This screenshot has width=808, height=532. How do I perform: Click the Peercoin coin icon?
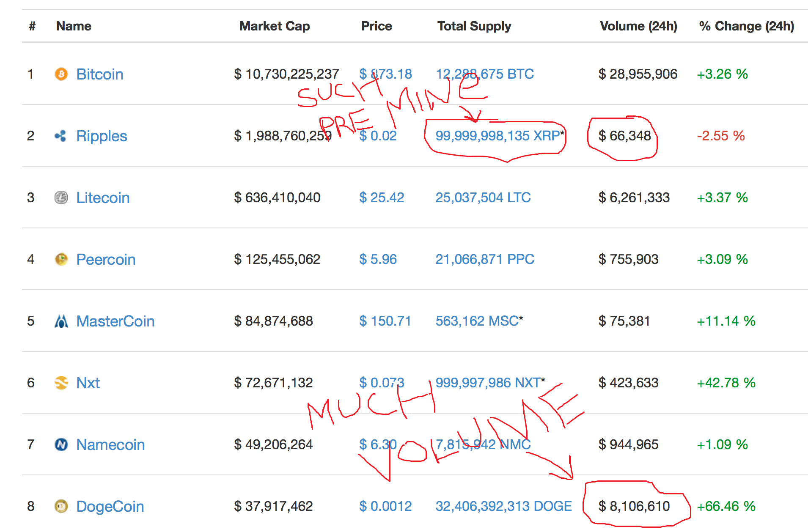[x=61, y=259]
